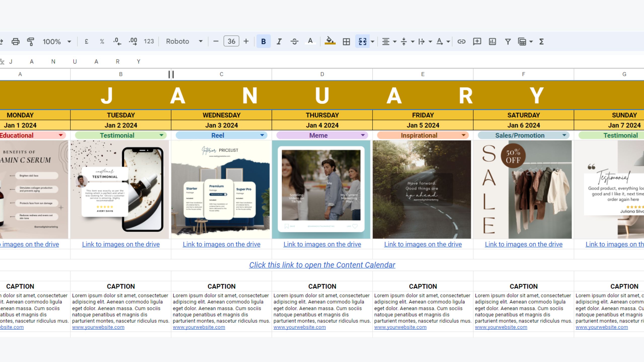The height and width of the screenshot is (362, 644).
Task: Click the Create a filter icon
Action: (x=508, y=41)
